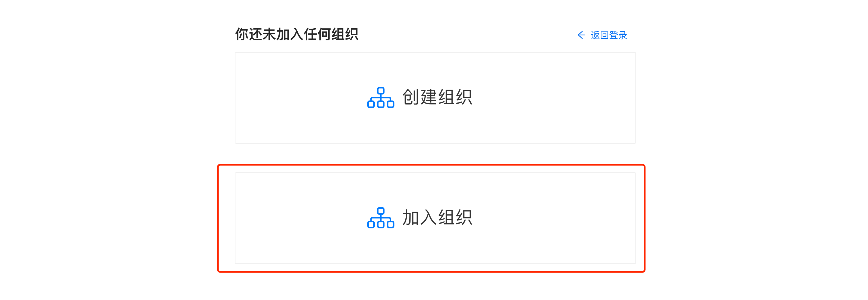Open the 返回登录 link

(608, 35)
